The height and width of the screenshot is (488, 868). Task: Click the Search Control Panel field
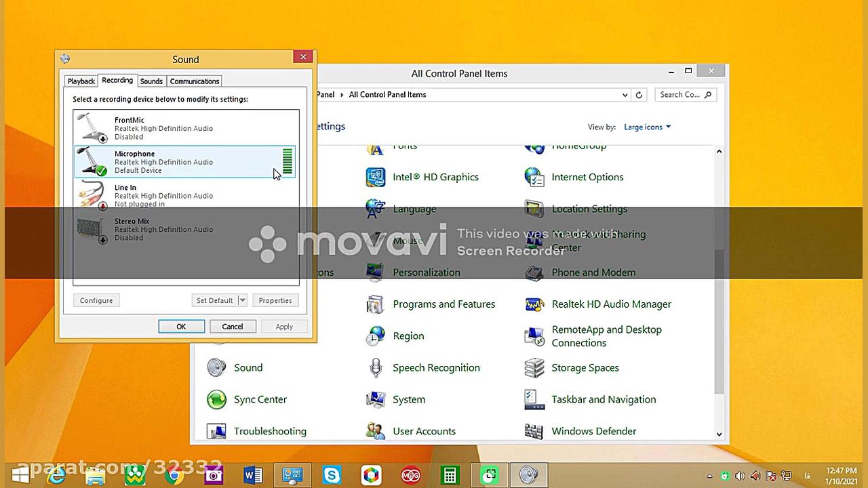click(686, 95)
